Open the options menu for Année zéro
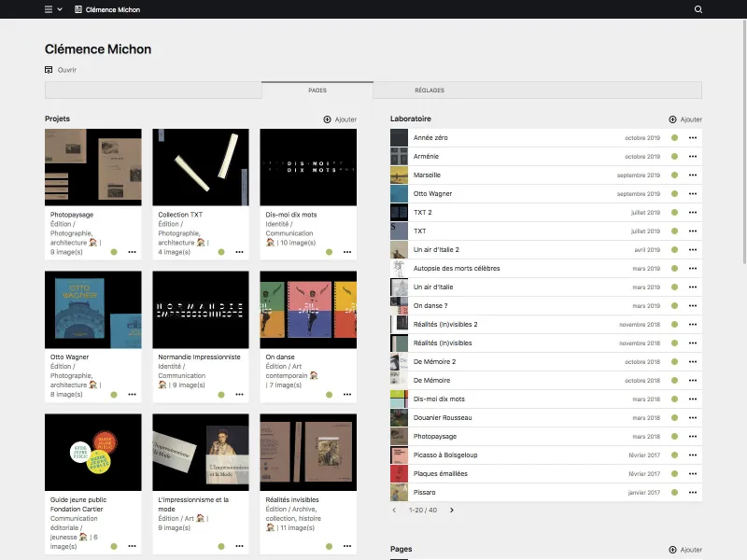 coord(692,137)
